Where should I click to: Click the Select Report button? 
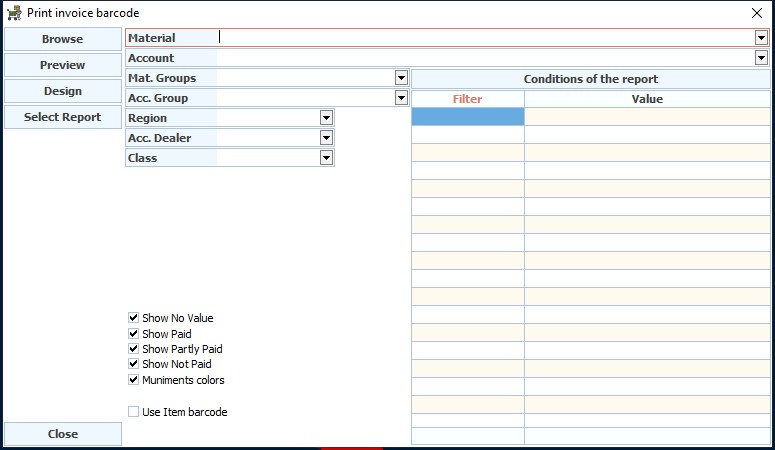point(63,117)
